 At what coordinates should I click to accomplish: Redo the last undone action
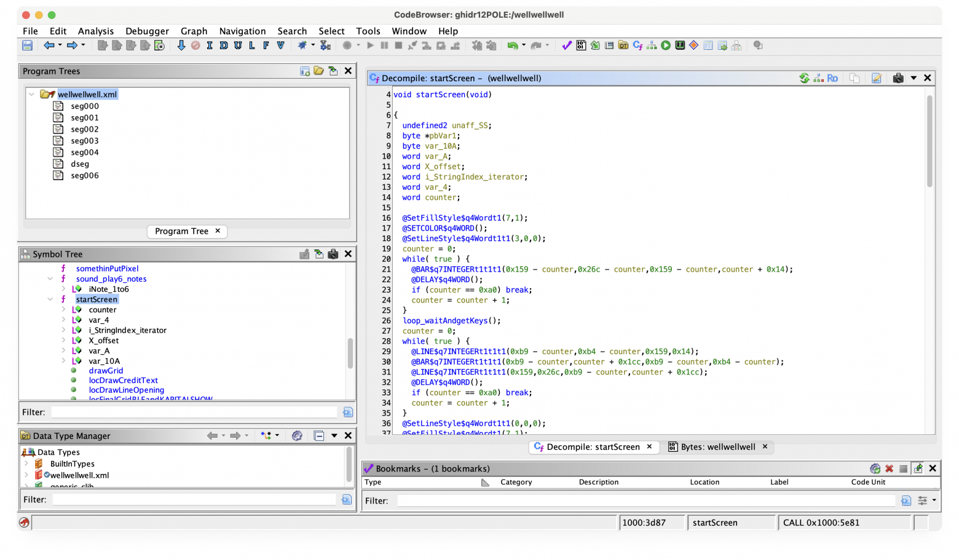tap(534, 45)
